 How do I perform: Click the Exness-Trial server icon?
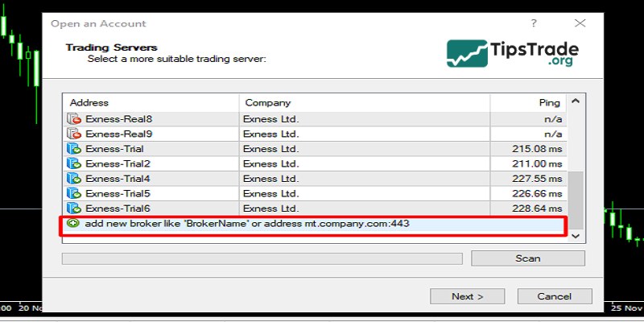click(x=74, y=149)
